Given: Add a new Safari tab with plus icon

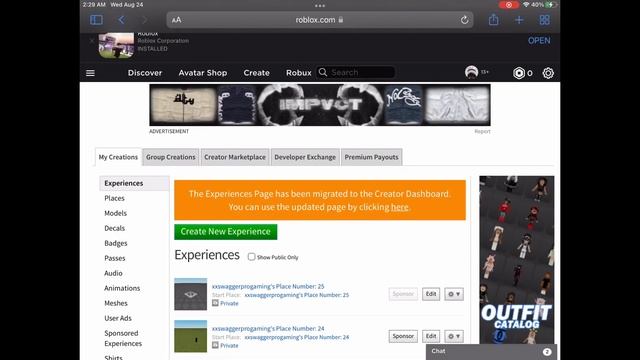Looking at the screenshot, I should pyautogui.click(x=519, y=20).
